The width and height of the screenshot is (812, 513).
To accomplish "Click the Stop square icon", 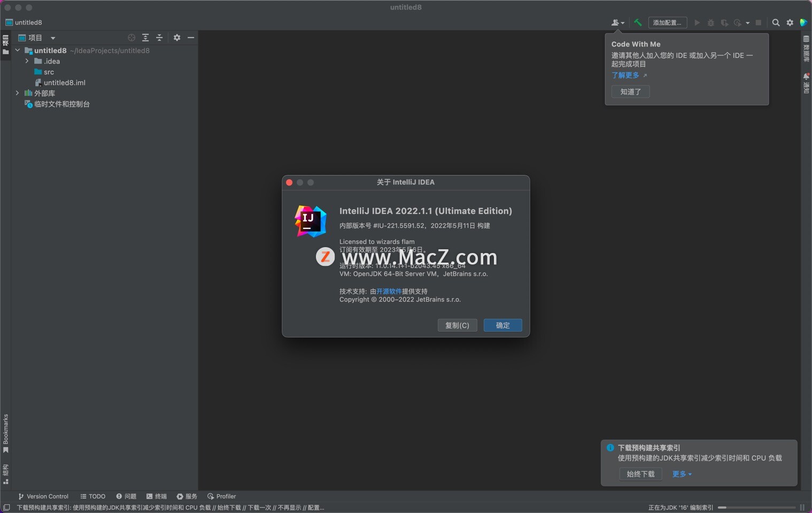I will (x=758, y=22).
